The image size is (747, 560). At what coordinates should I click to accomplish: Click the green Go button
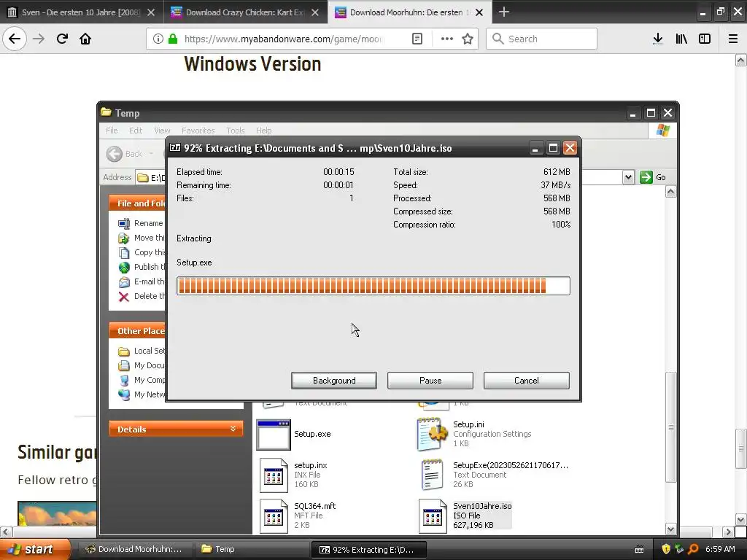click(x=653, y=177)
